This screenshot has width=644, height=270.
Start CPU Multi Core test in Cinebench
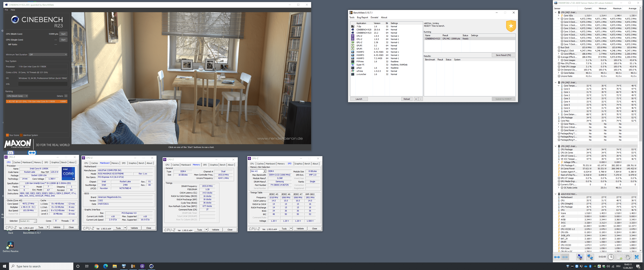[63, 34]
